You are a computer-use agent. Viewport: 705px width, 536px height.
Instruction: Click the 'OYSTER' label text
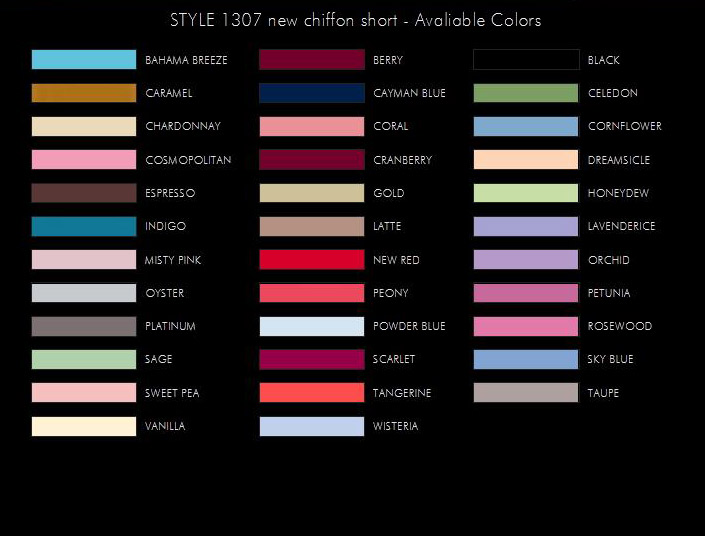click(165, 293)
